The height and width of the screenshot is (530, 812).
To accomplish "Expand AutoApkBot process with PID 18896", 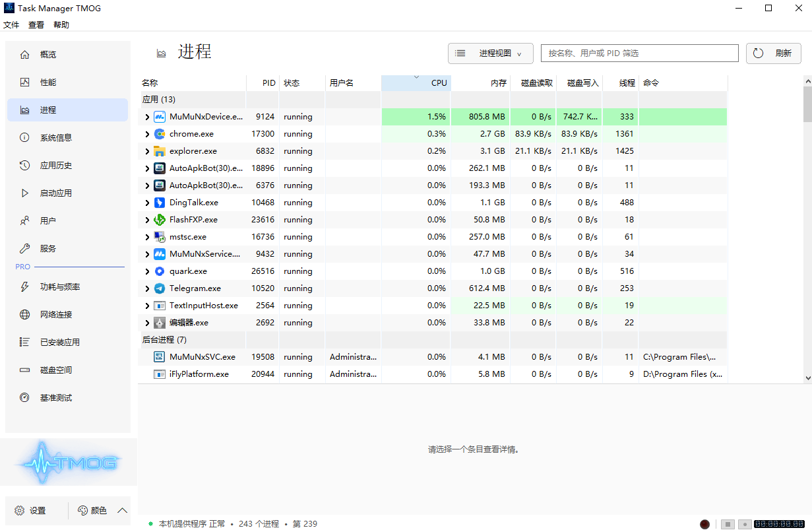I will (x=147, y=168).
